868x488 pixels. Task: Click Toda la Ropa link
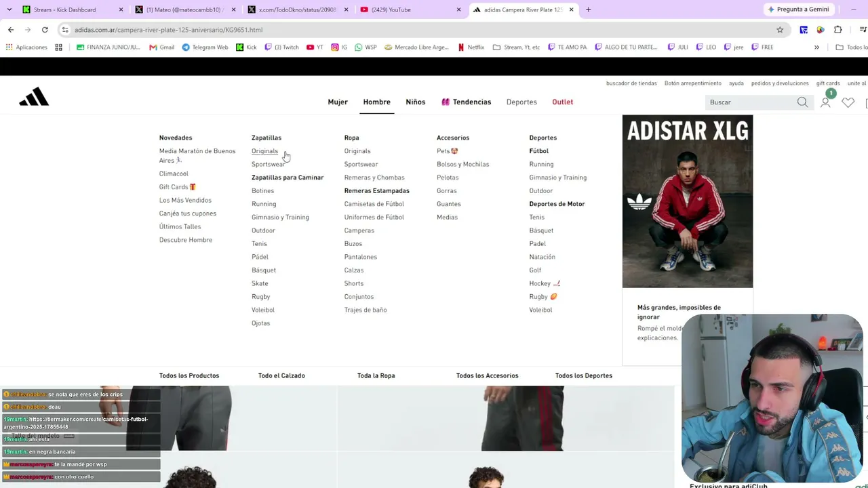pos(376,375)
